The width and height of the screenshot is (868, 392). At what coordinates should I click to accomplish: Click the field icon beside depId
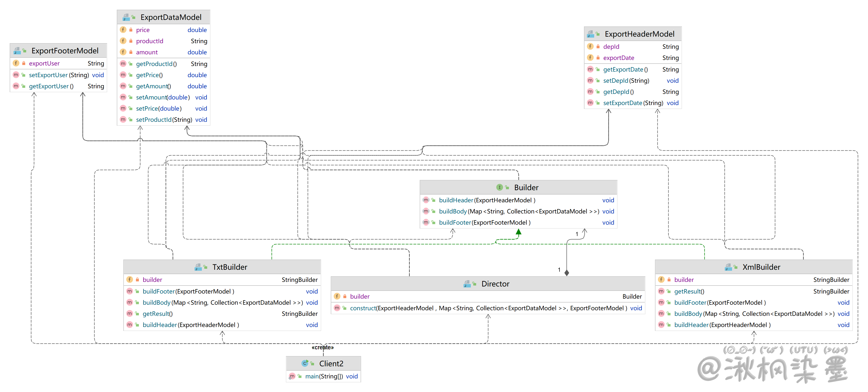590,47
